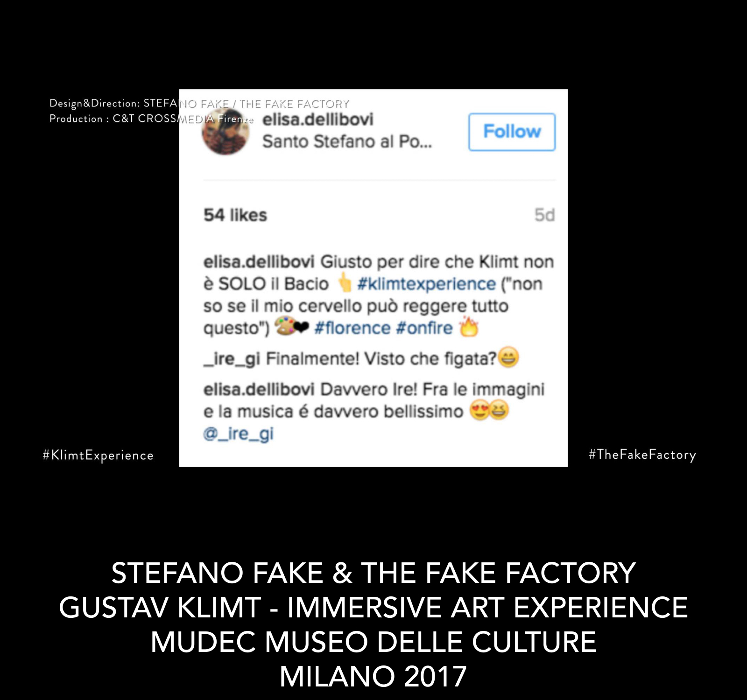
Task: Open the #florence hashtag
Action: click(x=352, y=328)
